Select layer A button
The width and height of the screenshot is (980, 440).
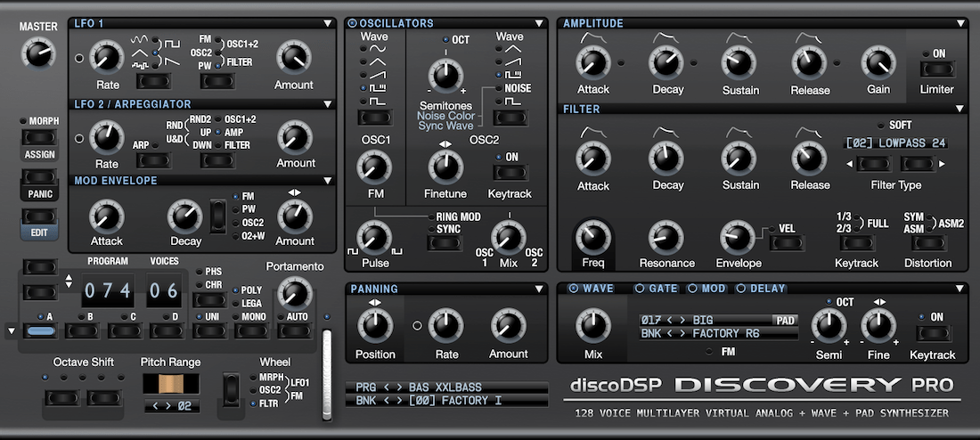pos(41,330)
